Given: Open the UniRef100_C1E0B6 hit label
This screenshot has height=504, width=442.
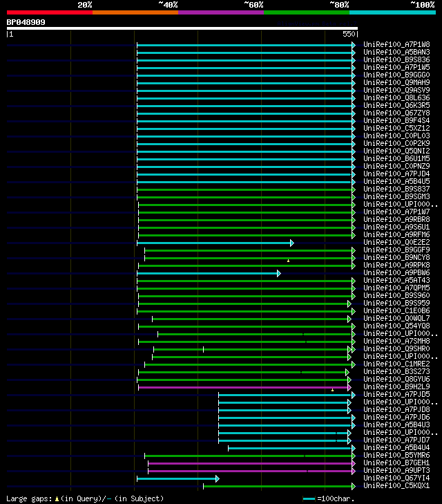Looking at the screenshot, I should coord(396,311).
